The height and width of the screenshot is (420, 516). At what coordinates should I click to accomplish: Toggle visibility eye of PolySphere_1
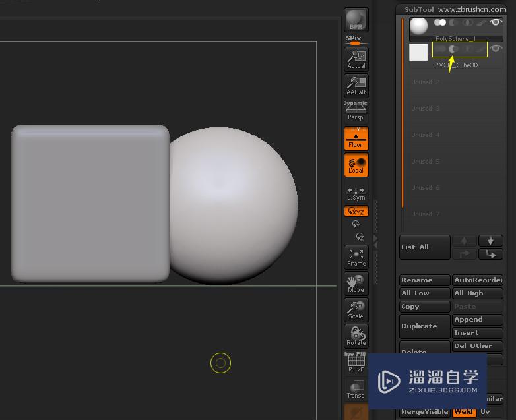click(496, 22)
